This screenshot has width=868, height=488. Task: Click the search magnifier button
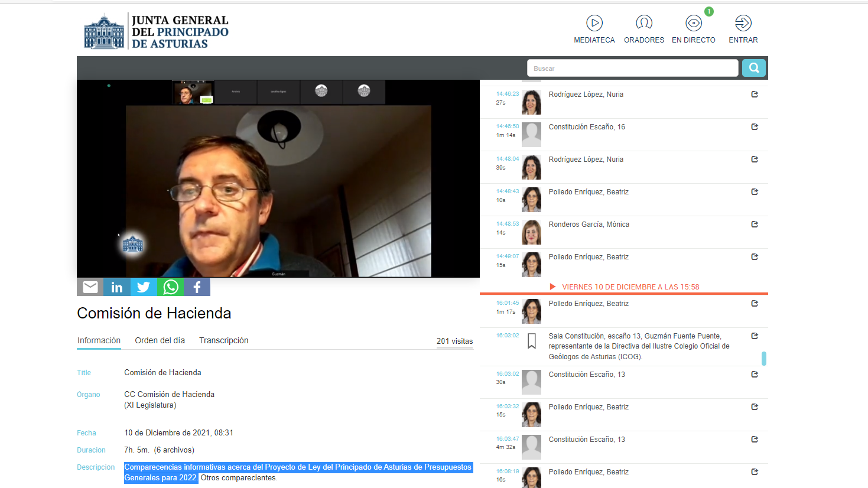click(x=754, y=68)
